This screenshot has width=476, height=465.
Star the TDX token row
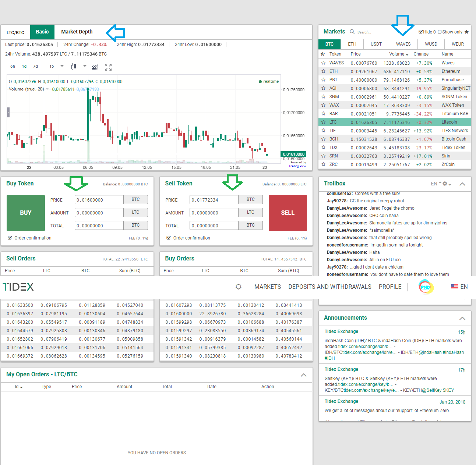323,148
